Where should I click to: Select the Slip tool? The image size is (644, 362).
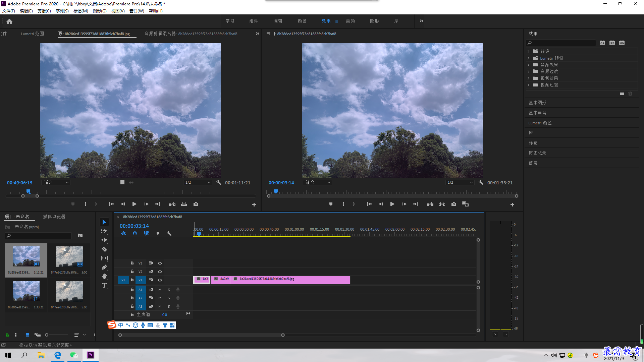pyautogui.click(x=104, y=258)
